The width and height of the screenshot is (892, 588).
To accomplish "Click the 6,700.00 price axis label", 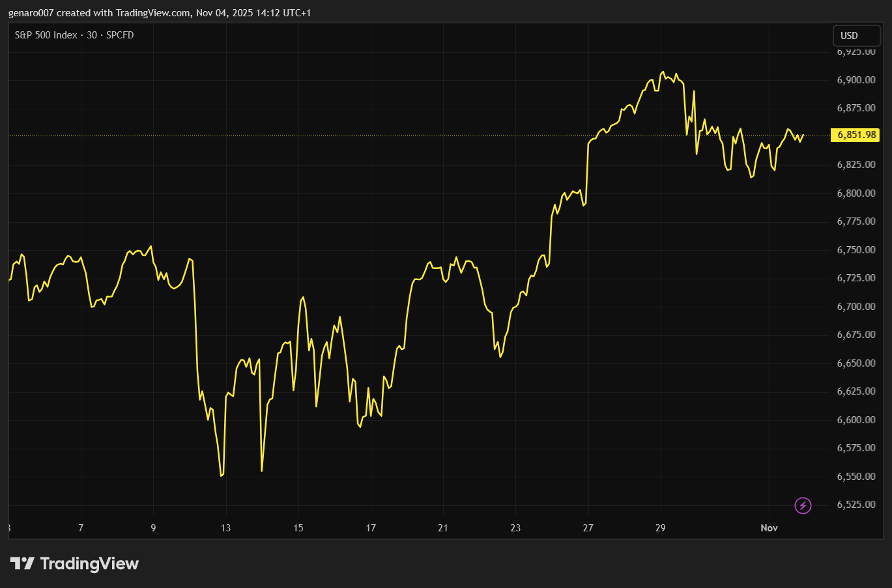I will point(856,307).
